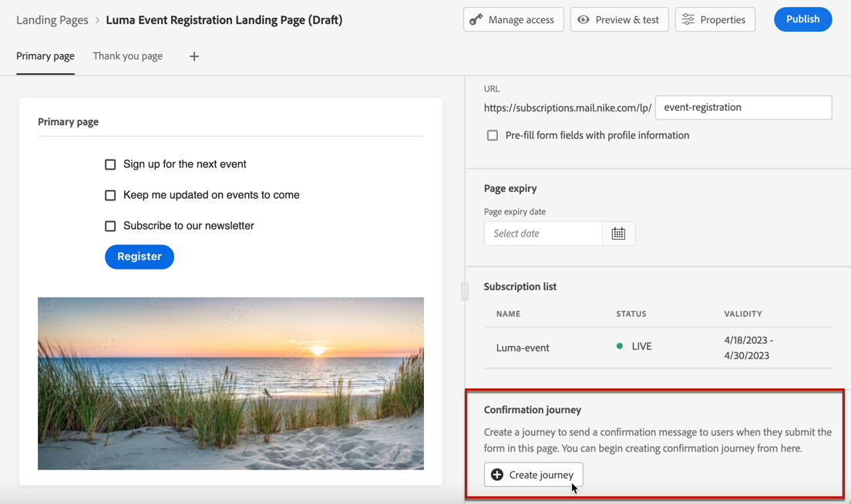The image size is (851, 504).
Task: Select the Primary page tab
Action: (x=45, y=56)
